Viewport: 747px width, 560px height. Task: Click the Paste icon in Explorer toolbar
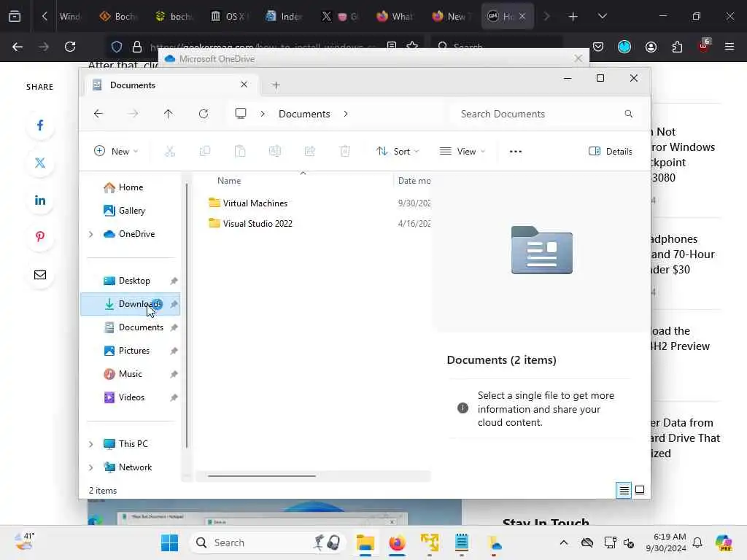click(x=240, y=152)
